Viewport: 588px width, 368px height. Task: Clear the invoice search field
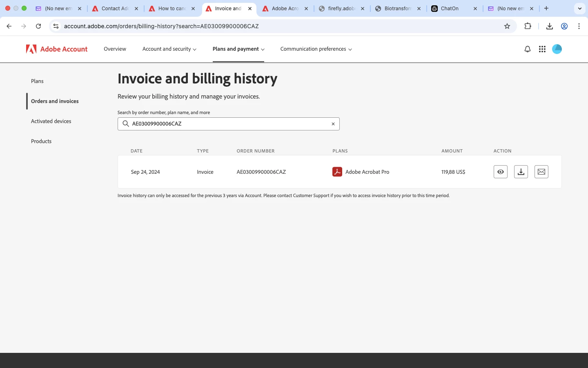[x=333, y=124]
